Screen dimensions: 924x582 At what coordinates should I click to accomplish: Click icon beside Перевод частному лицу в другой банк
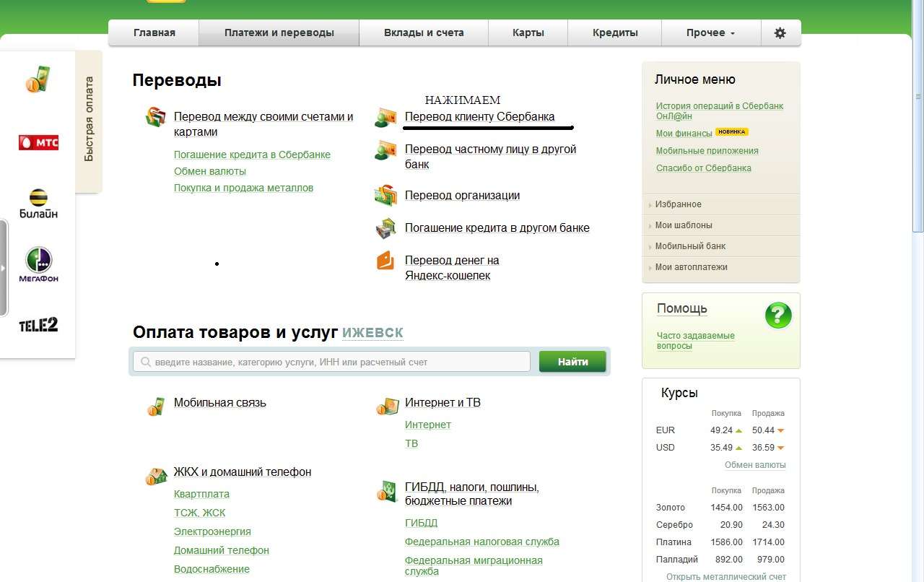(385, 150)
